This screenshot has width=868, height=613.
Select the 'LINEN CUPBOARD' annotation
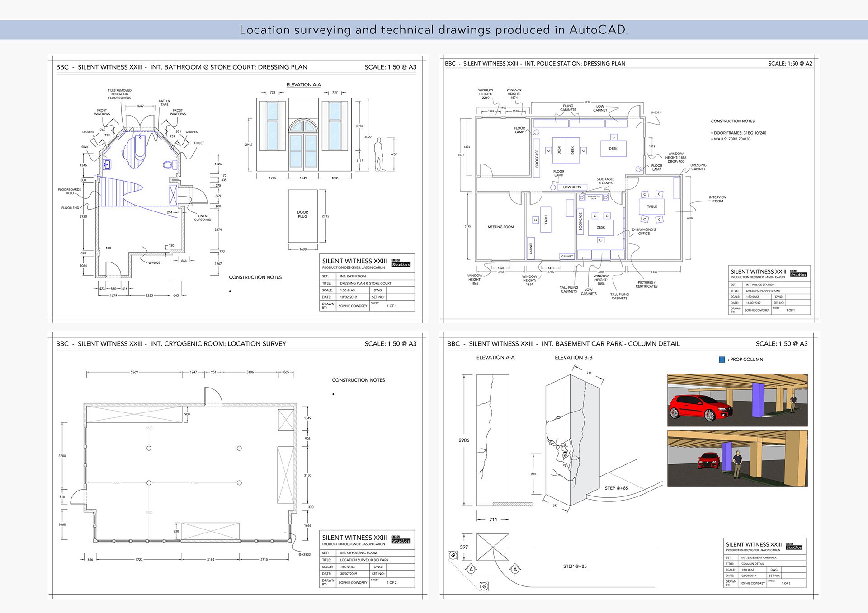point(203,218)
